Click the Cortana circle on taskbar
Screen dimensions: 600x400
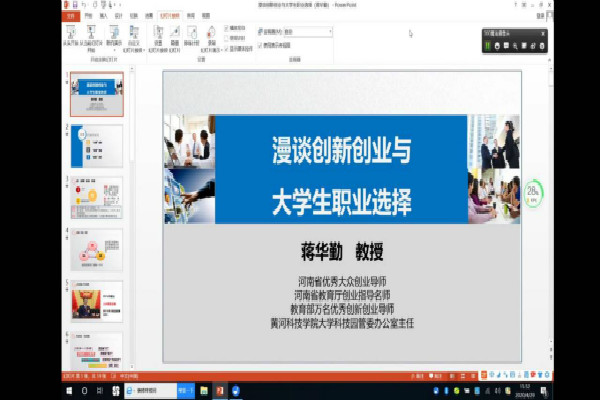(85, 391)
